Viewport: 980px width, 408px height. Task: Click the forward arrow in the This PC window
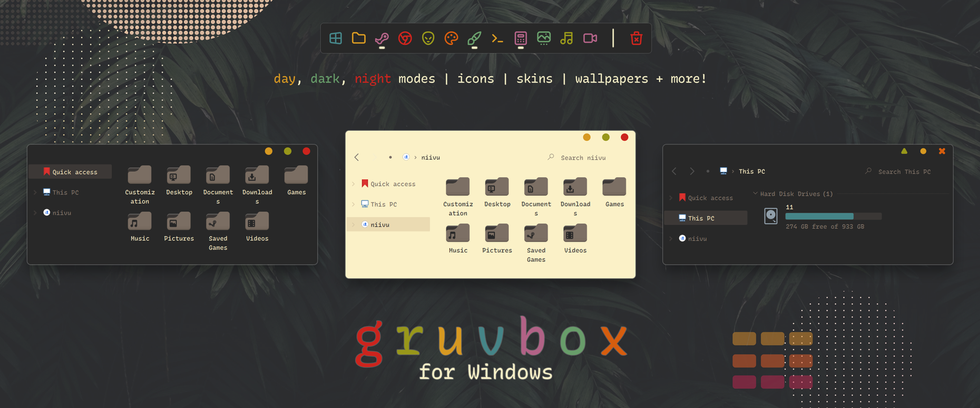pos(692,171)
